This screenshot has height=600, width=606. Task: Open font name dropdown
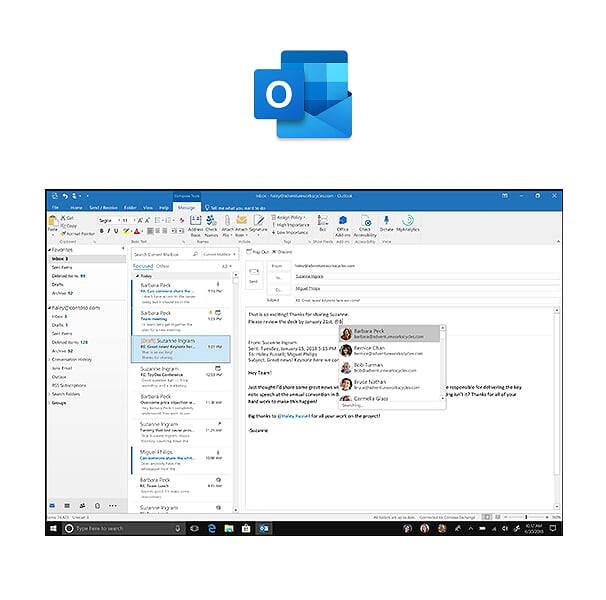click(119, 220)
